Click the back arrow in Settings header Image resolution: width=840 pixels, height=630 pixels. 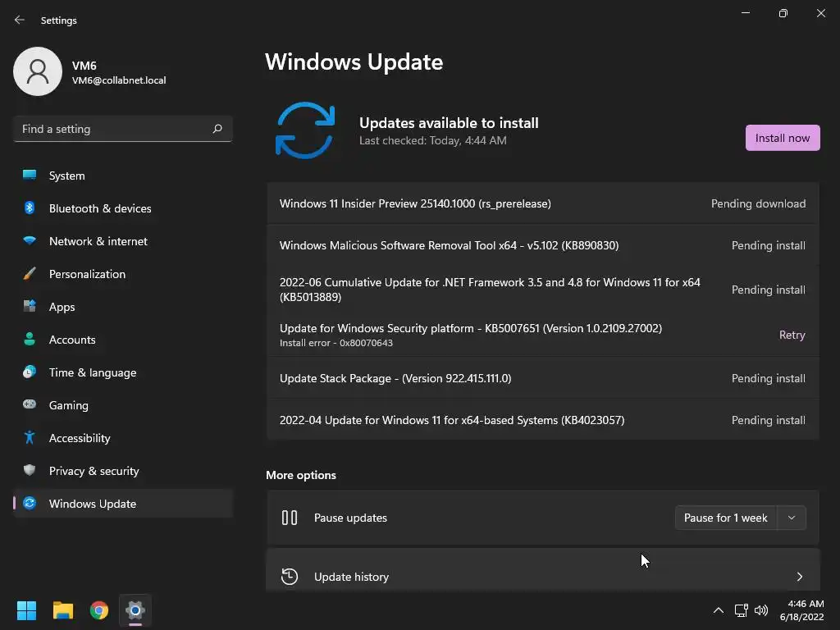(20, 20)
